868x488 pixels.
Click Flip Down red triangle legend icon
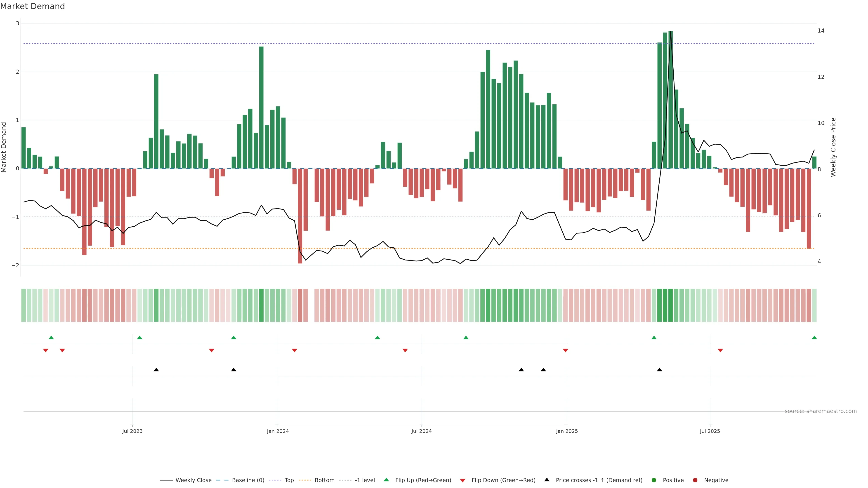(x=463, y=481)
